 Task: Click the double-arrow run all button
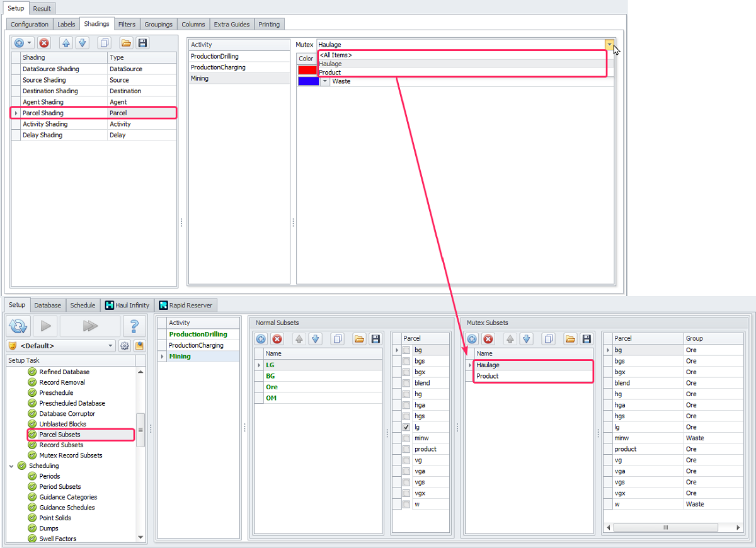coord(90,326)
